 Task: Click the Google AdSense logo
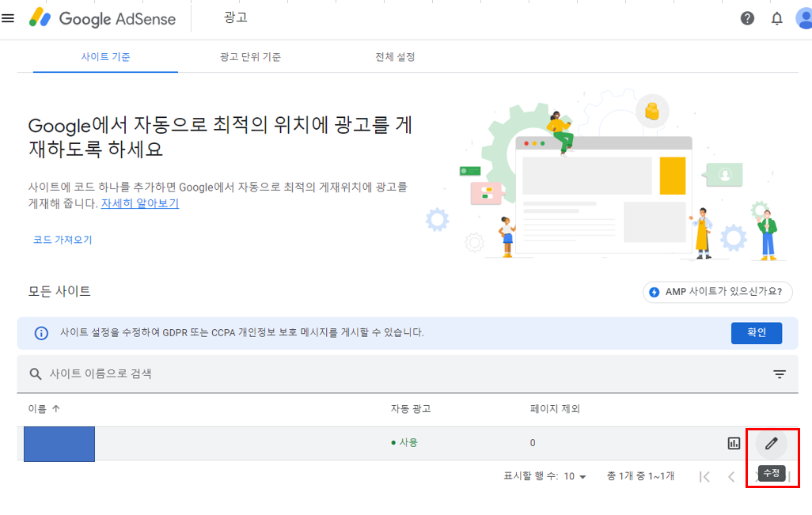tap(103, 19)
